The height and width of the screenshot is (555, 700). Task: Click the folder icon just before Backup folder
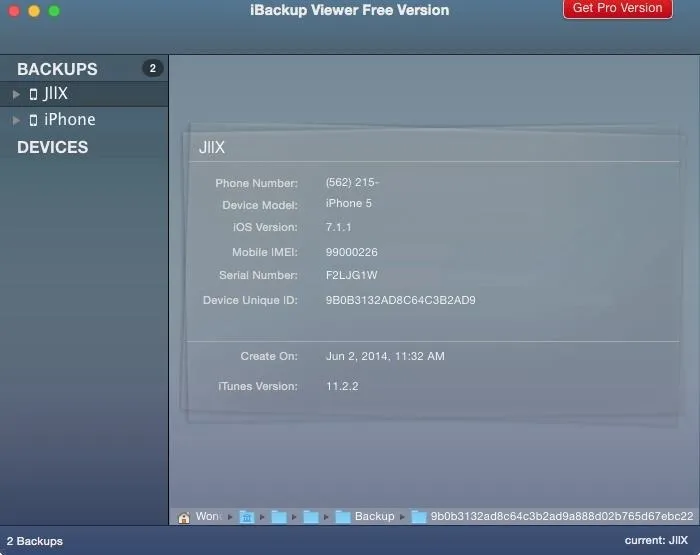click(311, 517)
